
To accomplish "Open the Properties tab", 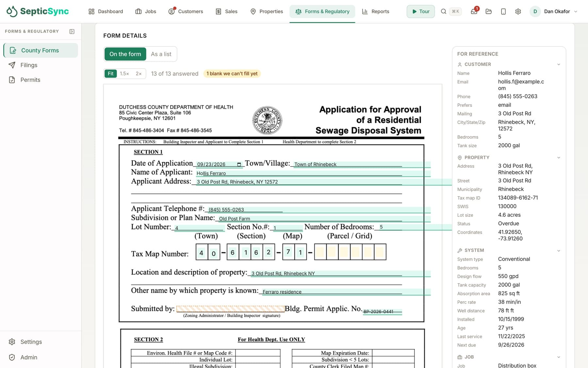I will tap(267, 11).
